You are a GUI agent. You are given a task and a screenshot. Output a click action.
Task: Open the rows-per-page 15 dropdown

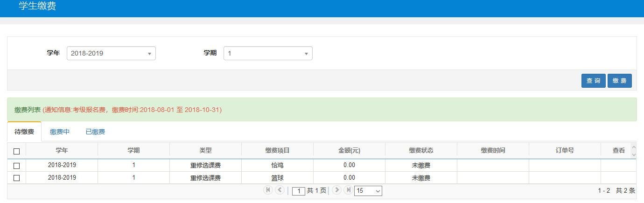368,191
